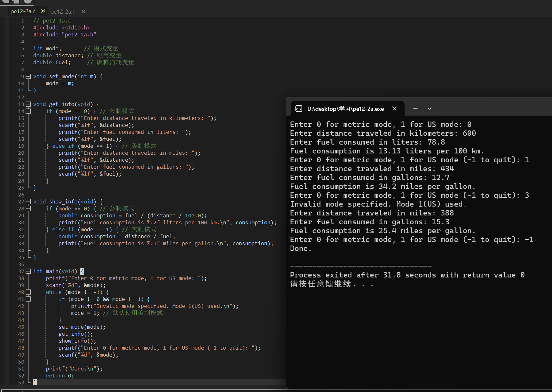Click the '#include "pe12-2a.h"' line
Screen dimensions: 552x392
pos(65,34)
